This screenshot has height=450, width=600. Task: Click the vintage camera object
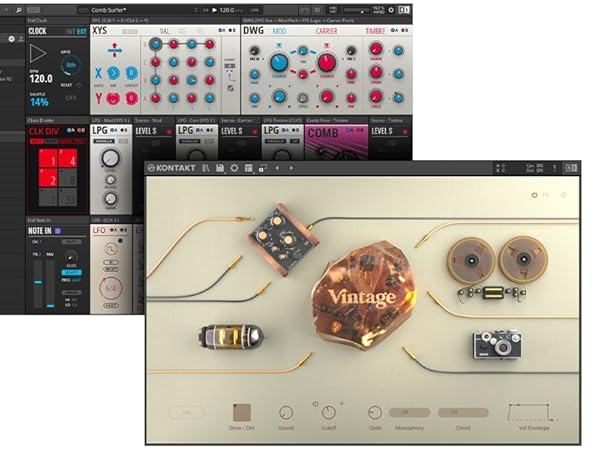[497, 344]
